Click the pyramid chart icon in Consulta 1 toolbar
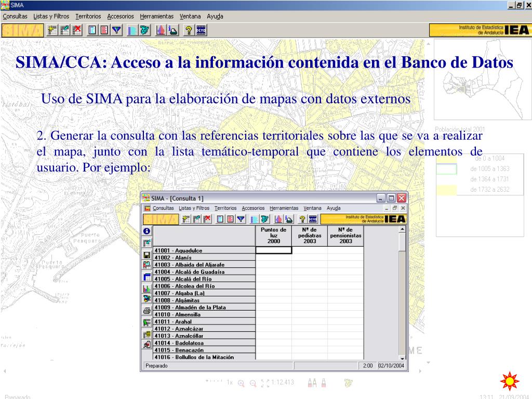 (278, 219)
